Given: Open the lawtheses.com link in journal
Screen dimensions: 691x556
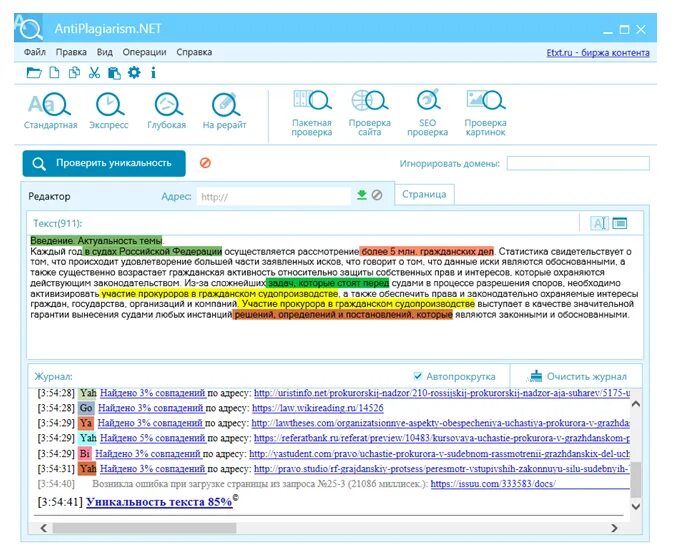Looking at the screenshot, I should point(440,423).
